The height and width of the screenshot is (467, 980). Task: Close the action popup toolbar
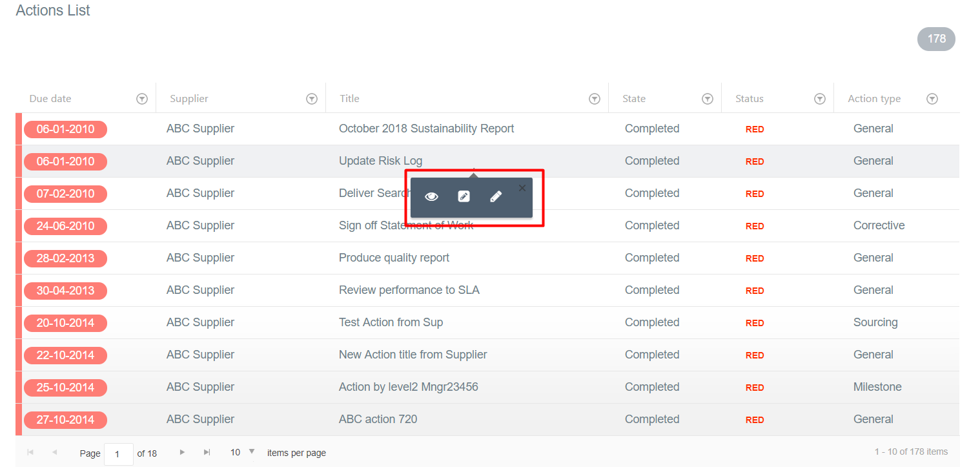pos(522,188)
